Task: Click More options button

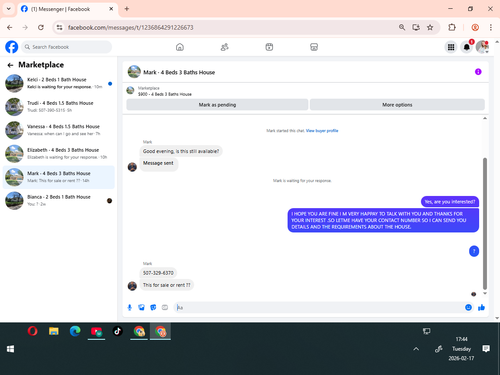Action: coord(397,105)
